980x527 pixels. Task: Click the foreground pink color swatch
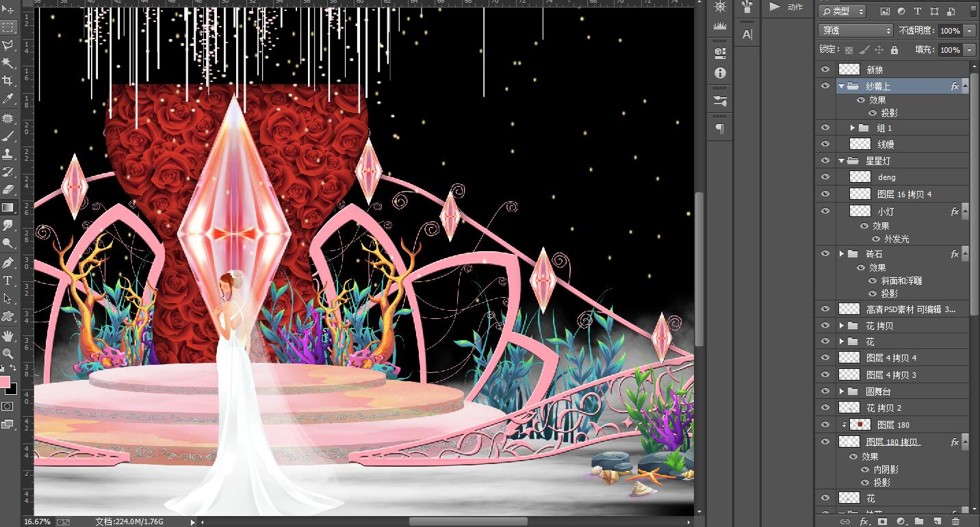click(x=5, y=381)
